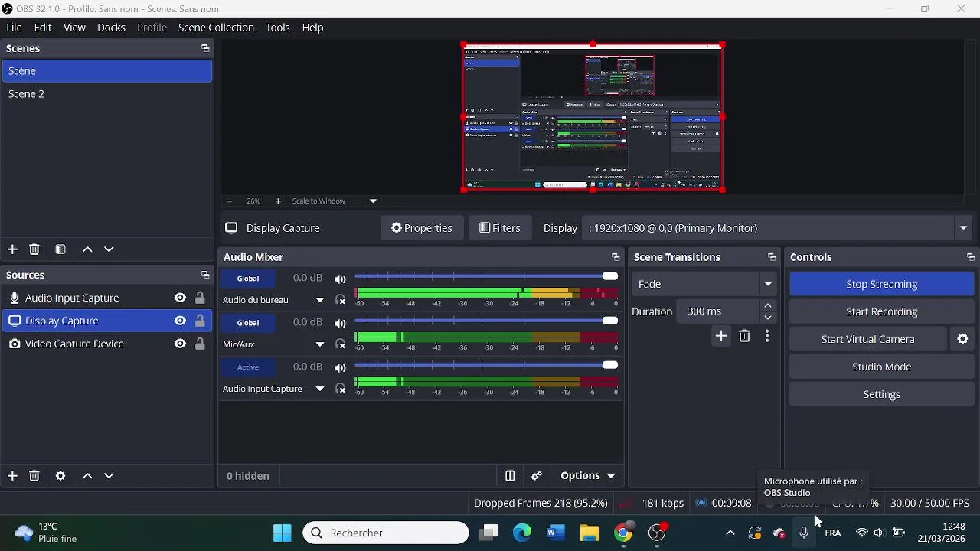The height and width of the screenshot is (551, 980).
Task: Open scene filters icon in Scenes panel
Action: 60,249
